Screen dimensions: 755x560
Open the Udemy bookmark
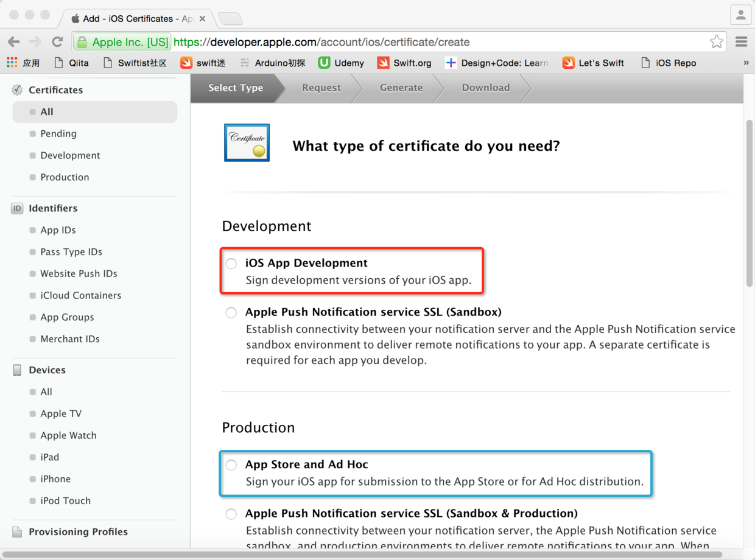(x=341, y=63)
